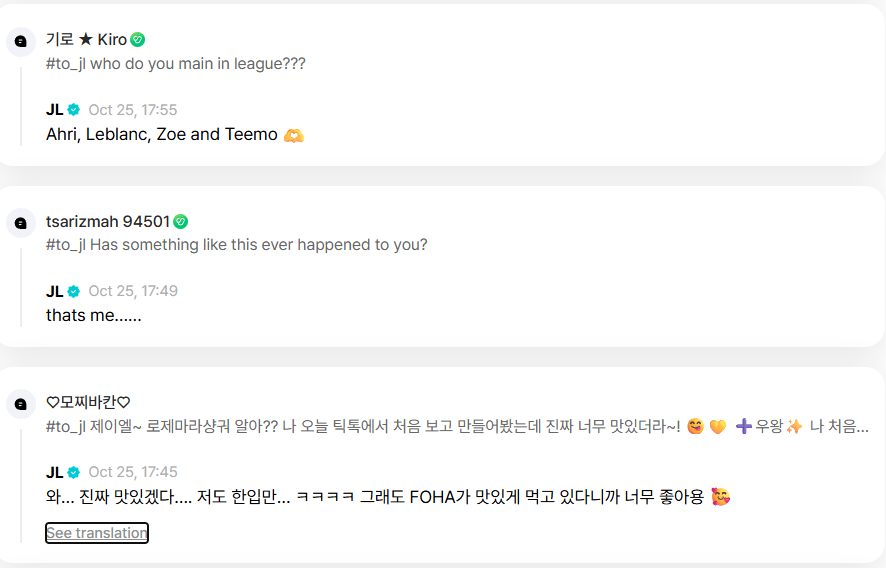This screenshot has width=886, height=568.
Task: Click the green badge next to tsarizmah 94501
Action: pos(181,222)
